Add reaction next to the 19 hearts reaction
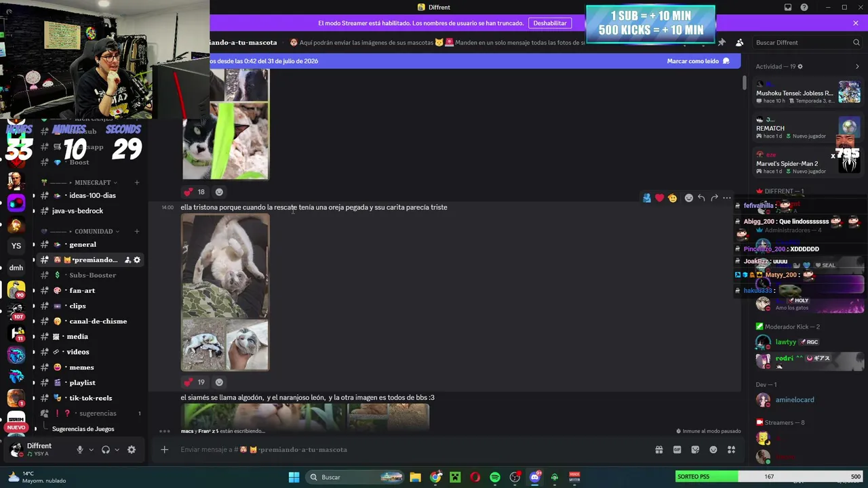The image size is (868, 488). (219, 382)
